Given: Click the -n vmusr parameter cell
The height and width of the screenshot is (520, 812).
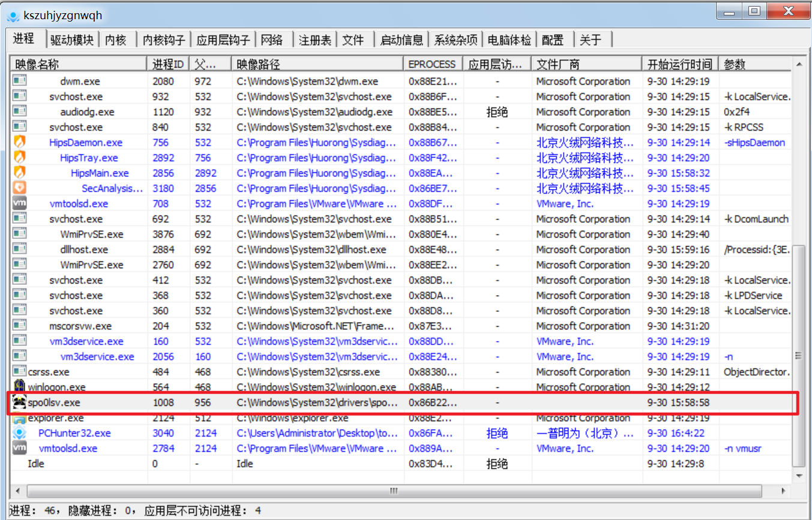Looking at the screenshot, I should (743, 448).
